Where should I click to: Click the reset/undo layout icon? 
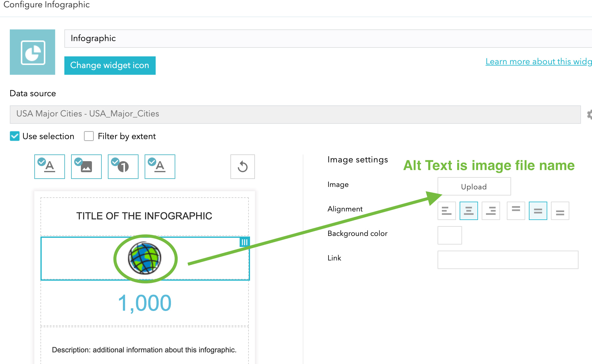point(243,166)
